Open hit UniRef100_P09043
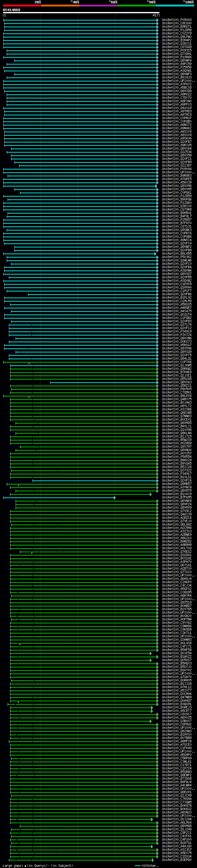The height and width of the screenshot is (868, 197). pyautogui.click(x=177, y=20)
